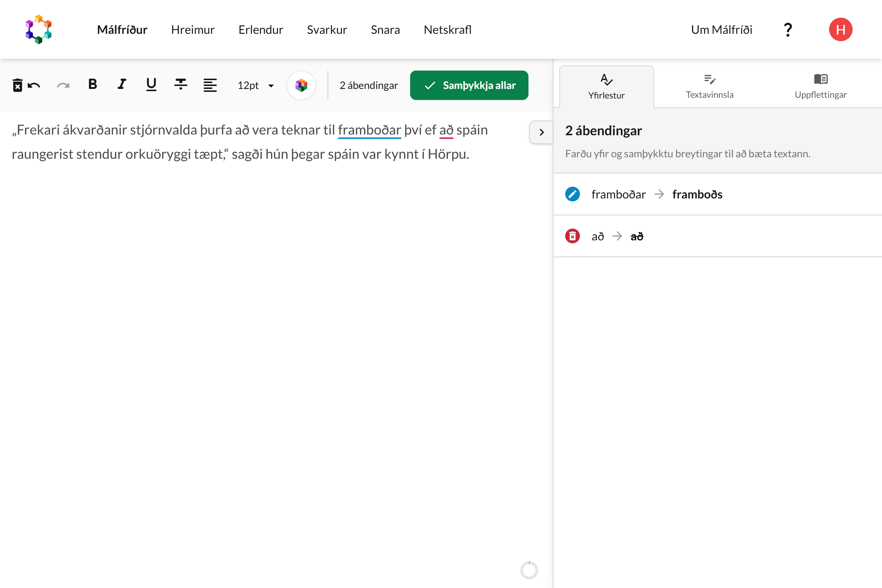This screenshot has height=588, width=882.
Task: Open the user avatar H menu
Action: click(x=840, y=30)
